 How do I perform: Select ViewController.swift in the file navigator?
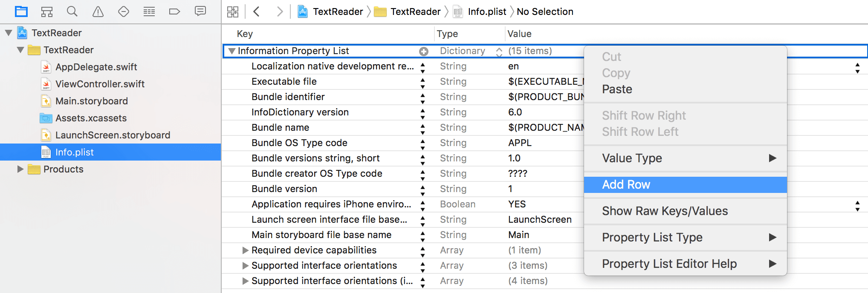100,84
